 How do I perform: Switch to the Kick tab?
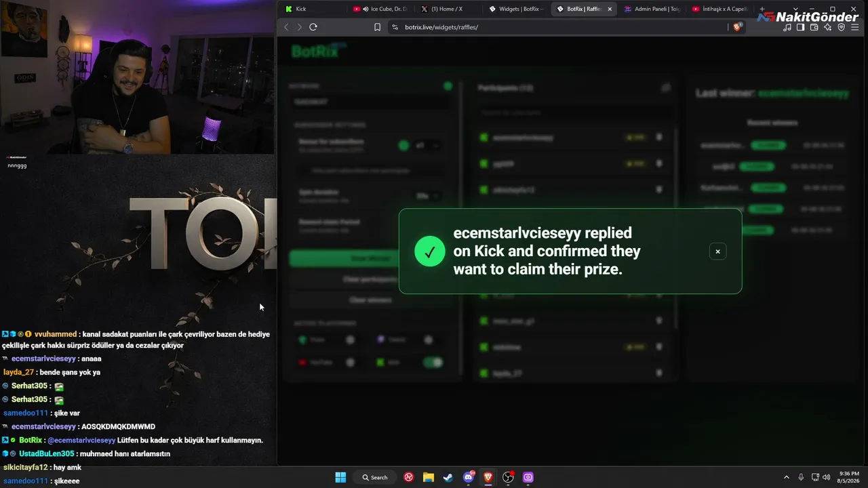(312, 9)
